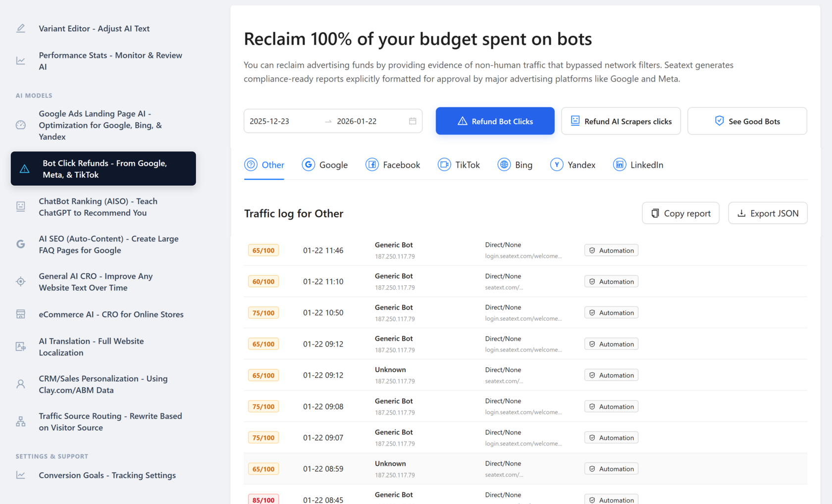Select ChatBot Ranking (AISO) menu item
Screen dimensions: 832x504
click(103, 207)
